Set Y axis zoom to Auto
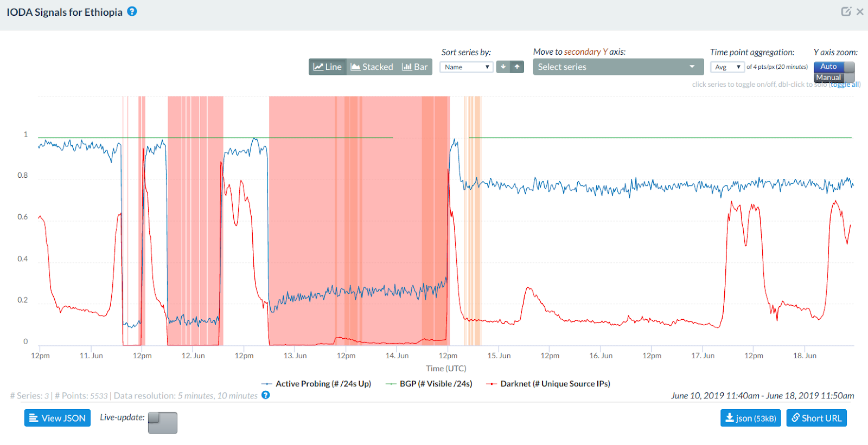This screenshot has width=868, height=445. 829,66
